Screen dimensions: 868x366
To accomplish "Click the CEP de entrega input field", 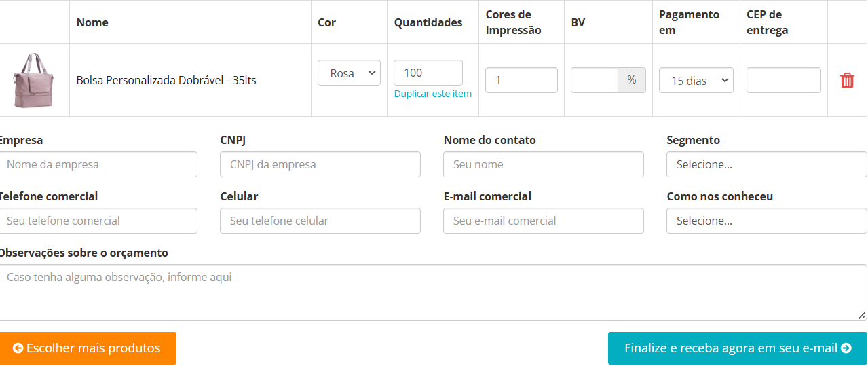I will (783, 80).
